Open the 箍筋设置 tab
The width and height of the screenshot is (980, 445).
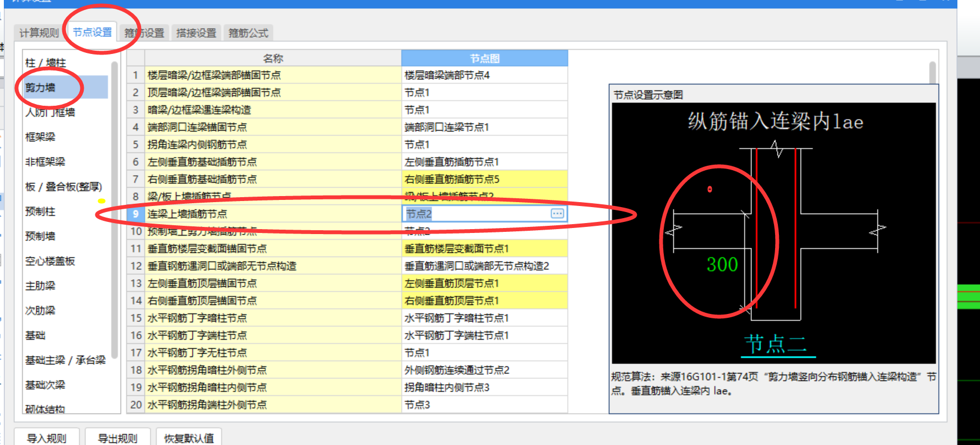[x=144, y=33]
